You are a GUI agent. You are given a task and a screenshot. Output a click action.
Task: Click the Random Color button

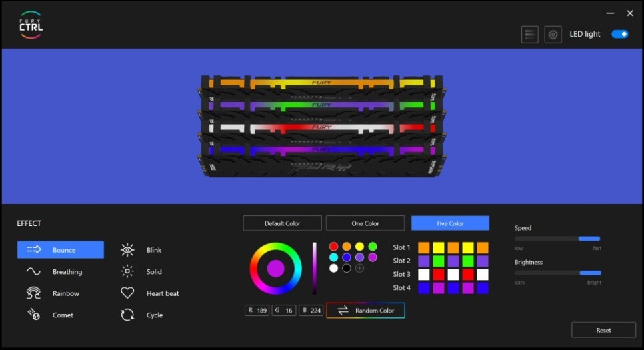pos(365,310)
